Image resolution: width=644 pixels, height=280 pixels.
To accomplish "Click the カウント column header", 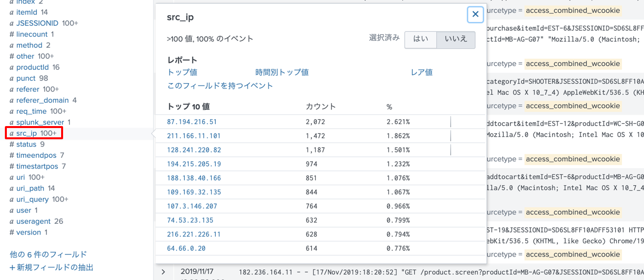I will 321,107.
